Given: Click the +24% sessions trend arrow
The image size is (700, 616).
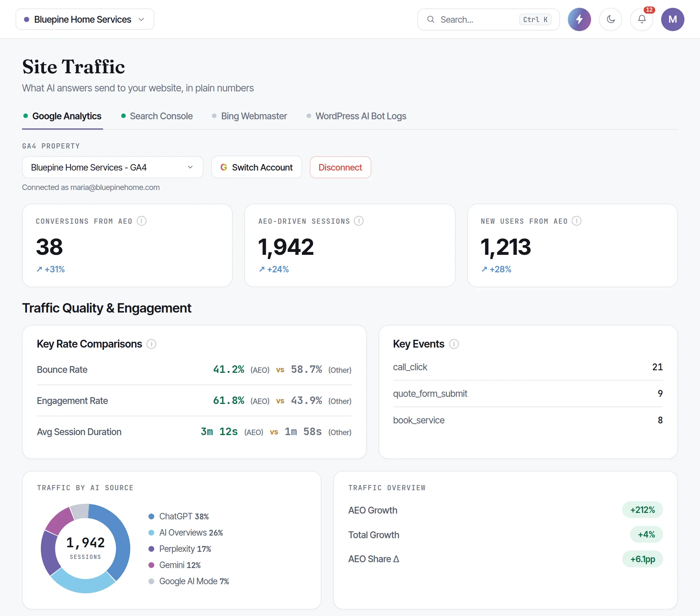Looking at the screenshot, I should click(262, 269).
